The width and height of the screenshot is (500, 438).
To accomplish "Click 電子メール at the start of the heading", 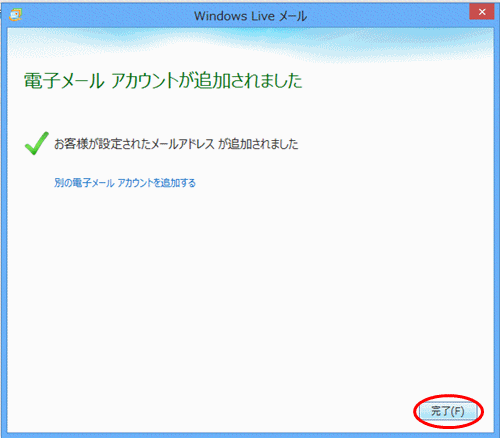I will (x=64, y=81).
